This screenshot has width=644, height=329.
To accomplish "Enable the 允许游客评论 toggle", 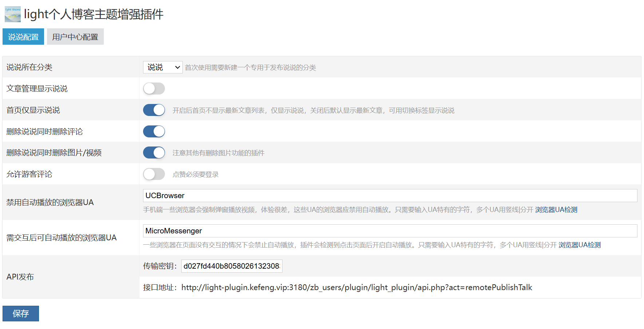I will point(154,174).
